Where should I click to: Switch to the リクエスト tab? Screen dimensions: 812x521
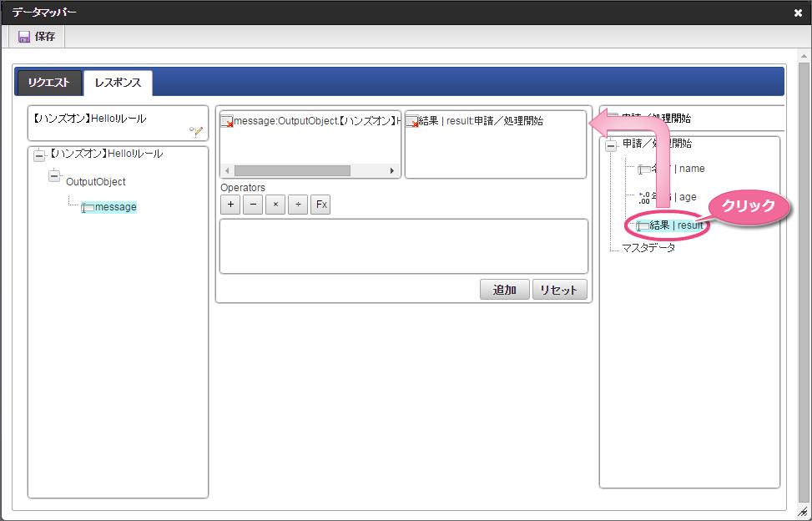point(49,83)
